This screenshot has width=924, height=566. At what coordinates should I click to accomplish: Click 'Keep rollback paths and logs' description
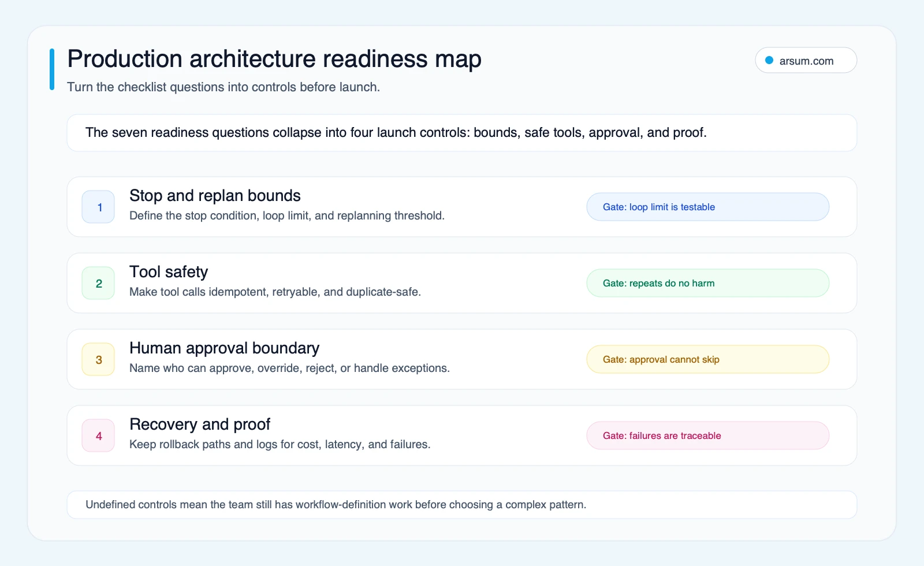280,444
